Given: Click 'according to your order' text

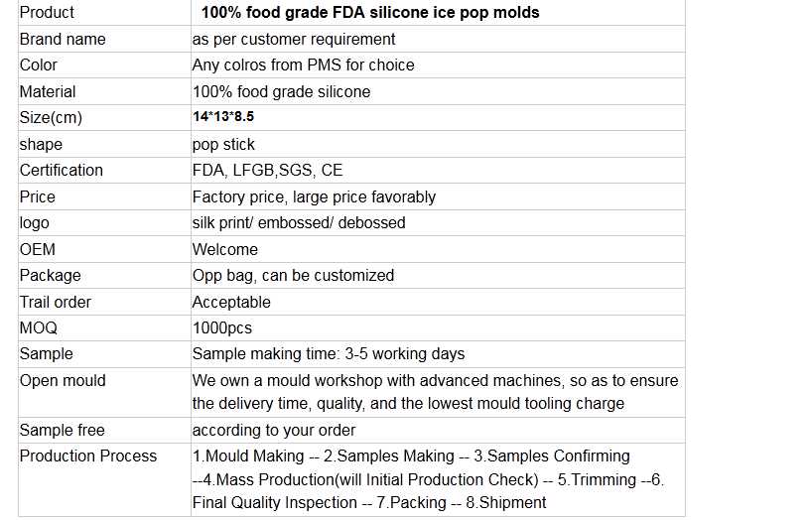Looking at the screenshot, I should pos(274,430).
